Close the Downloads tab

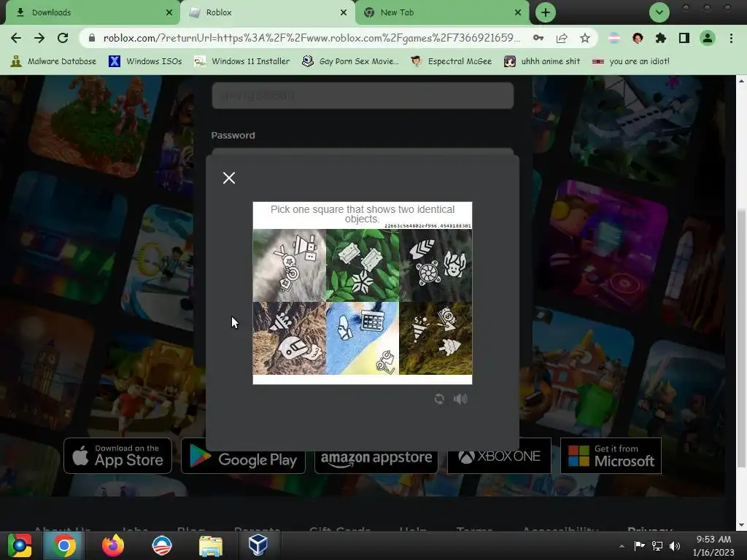[169, 12]
